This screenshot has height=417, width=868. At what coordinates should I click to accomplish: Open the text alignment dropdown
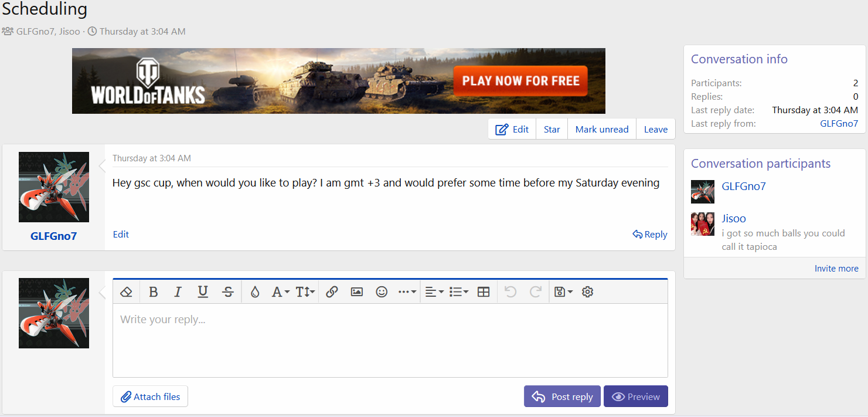coord(434,291)
